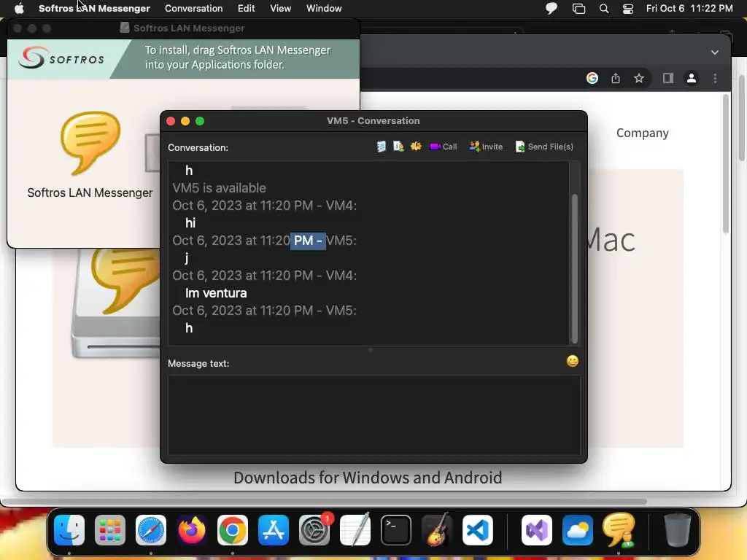
Task: Open Visual Studio (purple) from the Dock
Action: [x=536, y=530]
